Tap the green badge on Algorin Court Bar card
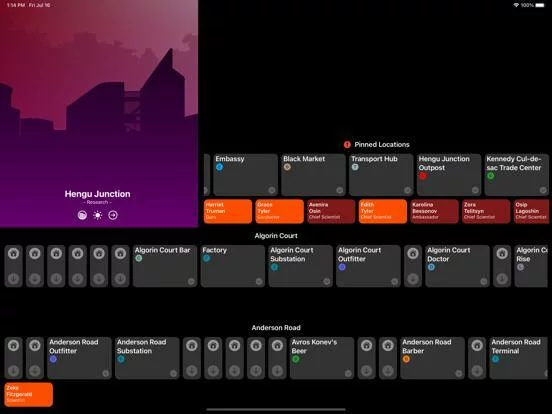This screenshot has width=552, height=414. pyautogui.click(x=139, y=258)
